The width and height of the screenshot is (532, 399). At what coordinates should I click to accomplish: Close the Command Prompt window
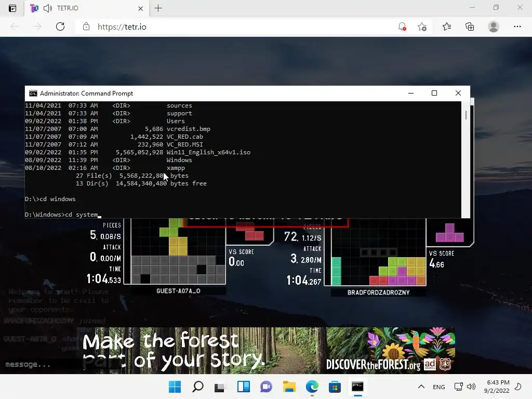tap(458, 93)
